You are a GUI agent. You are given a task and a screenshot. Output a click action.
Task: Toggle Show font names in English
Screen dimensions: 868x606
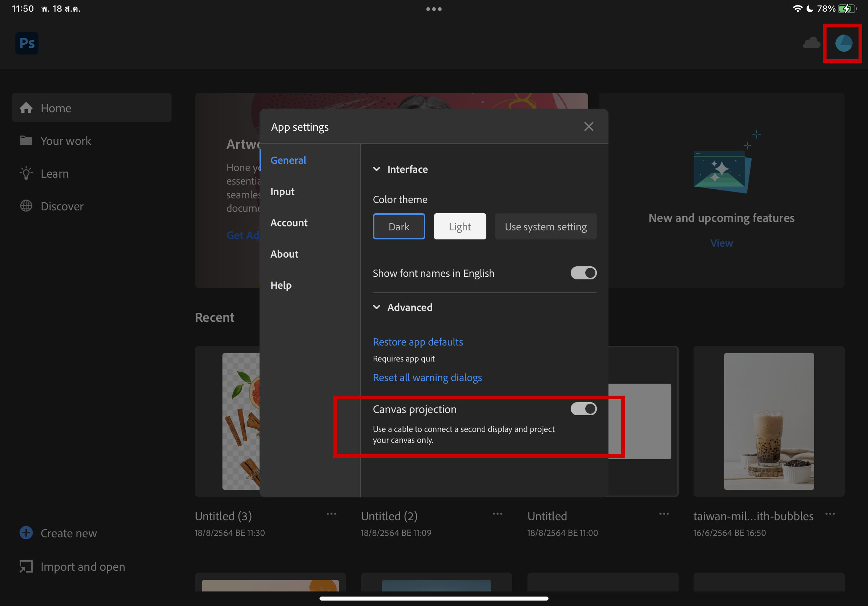583,273
